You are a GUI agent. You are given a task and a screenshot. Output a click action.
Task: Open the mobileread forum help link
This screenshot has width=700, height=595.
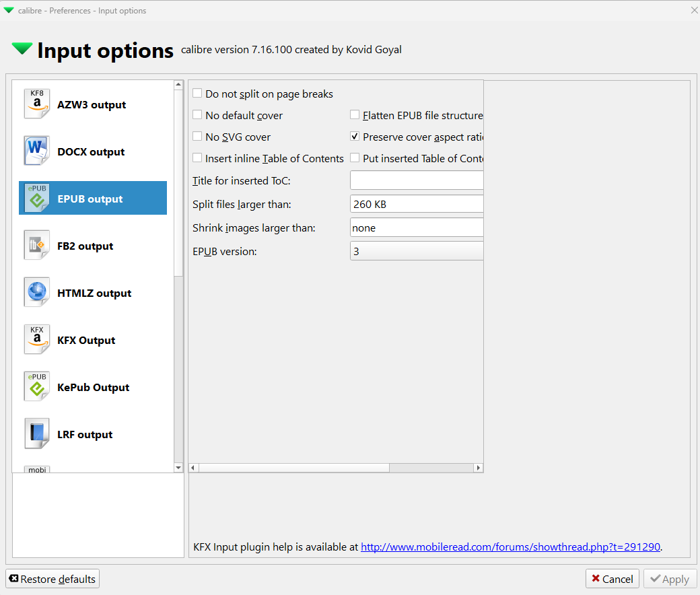coord(510,547)
